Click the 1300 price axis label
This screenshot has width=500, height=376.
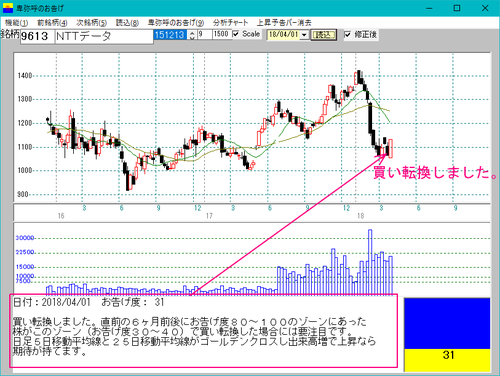coord(25,99)
